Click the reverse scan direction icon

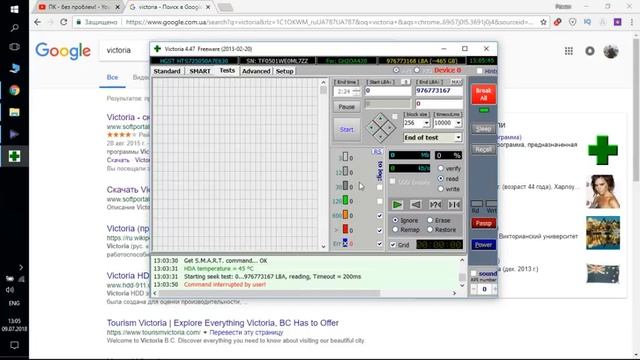tap(416, 205)
